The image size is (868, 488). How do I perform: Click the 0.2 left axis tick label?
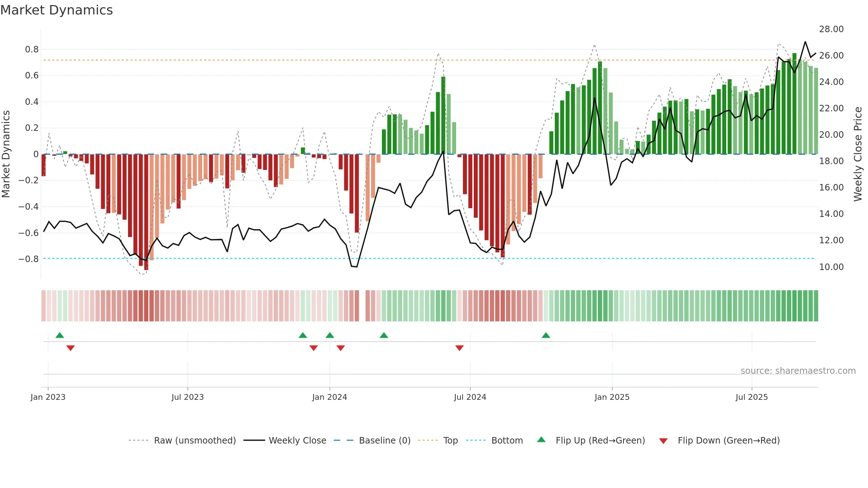32,128
